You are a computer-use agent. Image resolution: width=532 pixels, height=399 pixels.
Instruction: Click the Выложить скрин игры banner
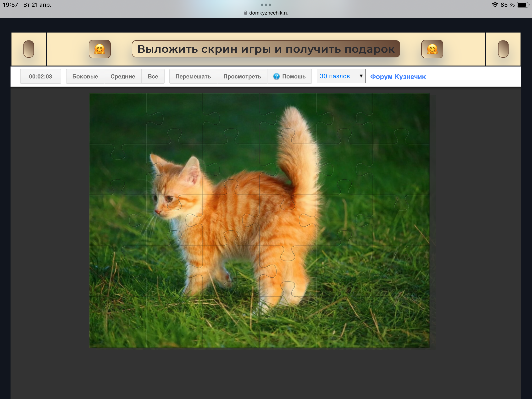click(x=266, y=49)
